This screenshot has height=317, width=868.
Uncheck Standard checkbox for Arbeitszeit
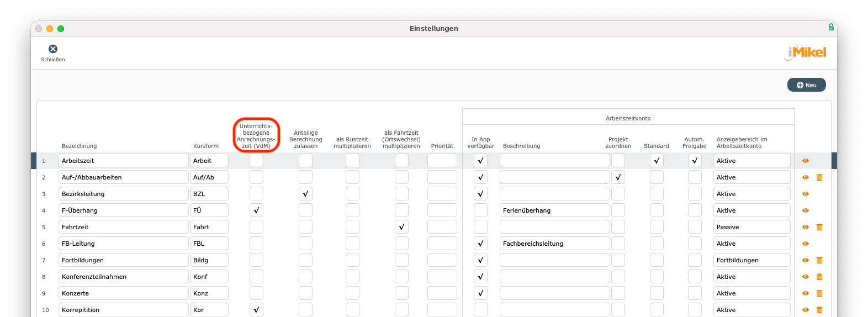point(657,161)
